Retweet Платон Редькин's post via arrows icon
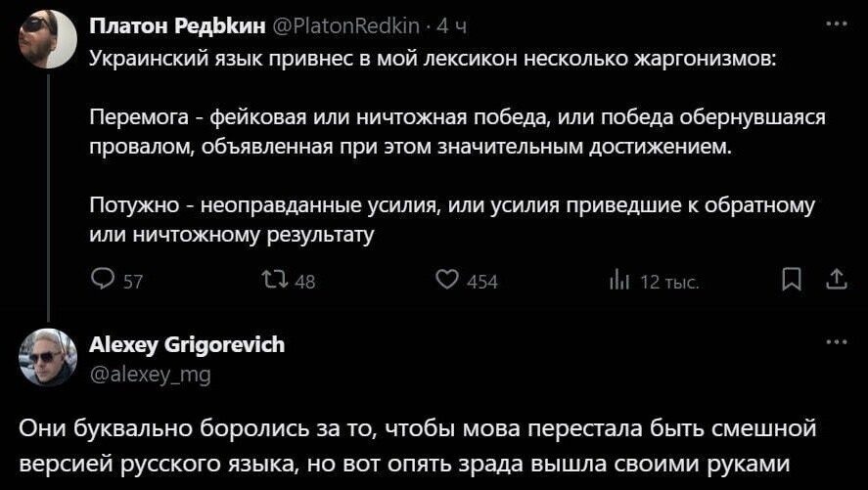 pyautogui.click(x=275, y=280)
